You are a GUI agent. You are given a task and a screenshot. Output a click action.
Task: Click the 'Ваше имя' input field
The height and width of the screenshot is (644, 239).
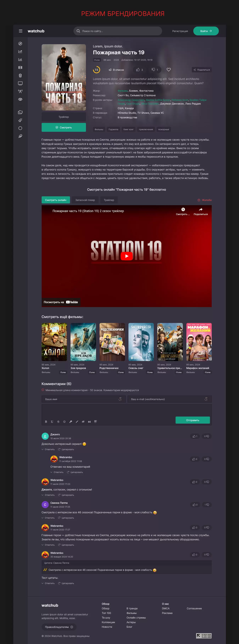point(84,399)
